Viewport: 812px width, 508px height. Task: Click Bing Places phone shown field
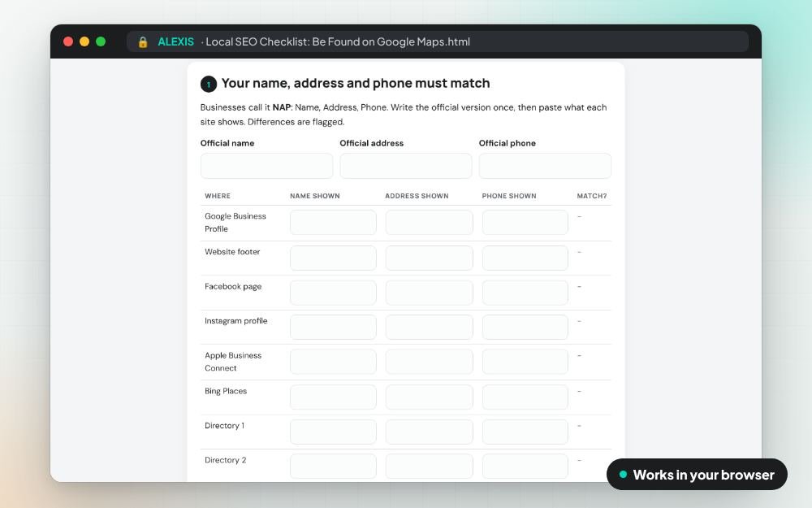pyautogui.click(x=525, y=397)
